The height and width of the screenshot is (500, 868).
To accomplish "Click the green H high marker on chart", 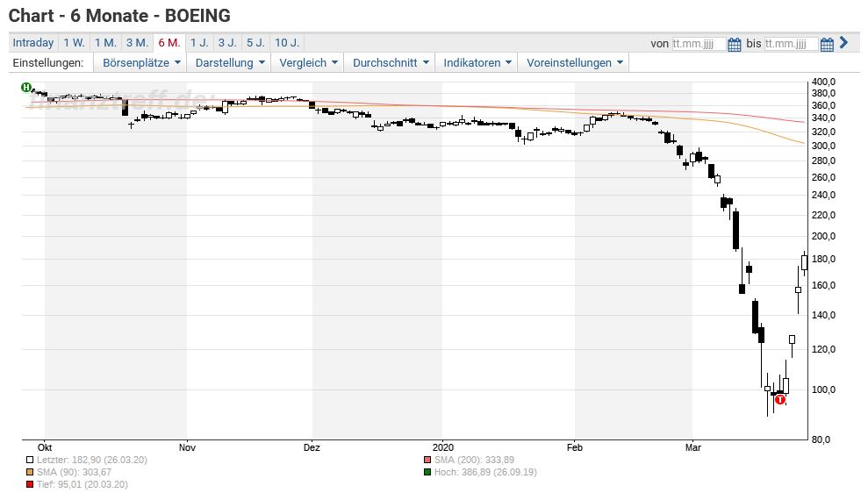I will (26, 88).
